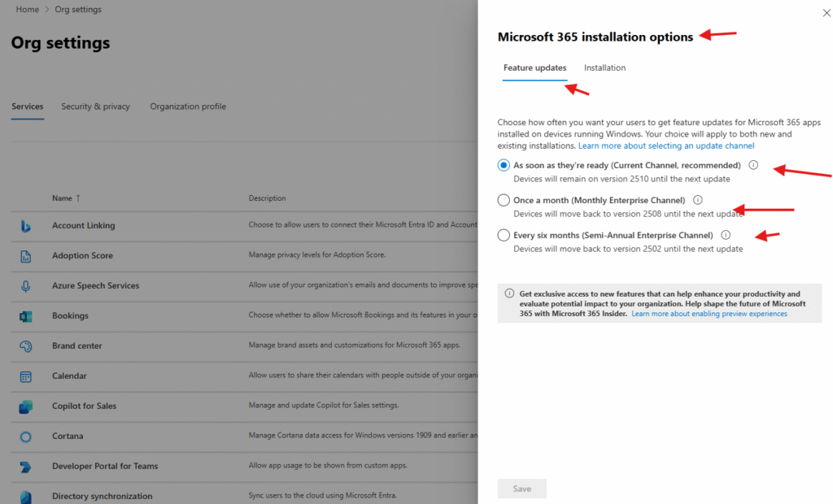Viewport: 833px width, 504px height.
Task: Click the Save button
Action: [521, 489]
